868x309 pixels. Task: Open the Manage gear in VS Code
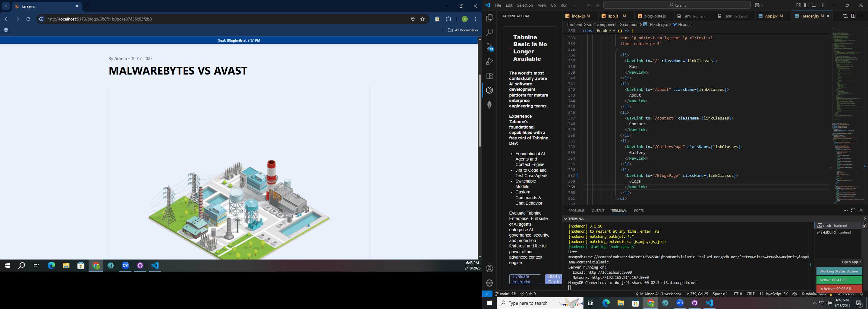click(489, 283)
